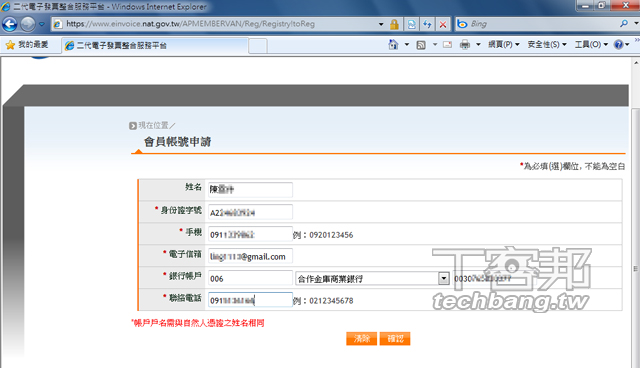Expand the Bing search options dropdown
The image size is (640, 368).
[x=636, y=24]
